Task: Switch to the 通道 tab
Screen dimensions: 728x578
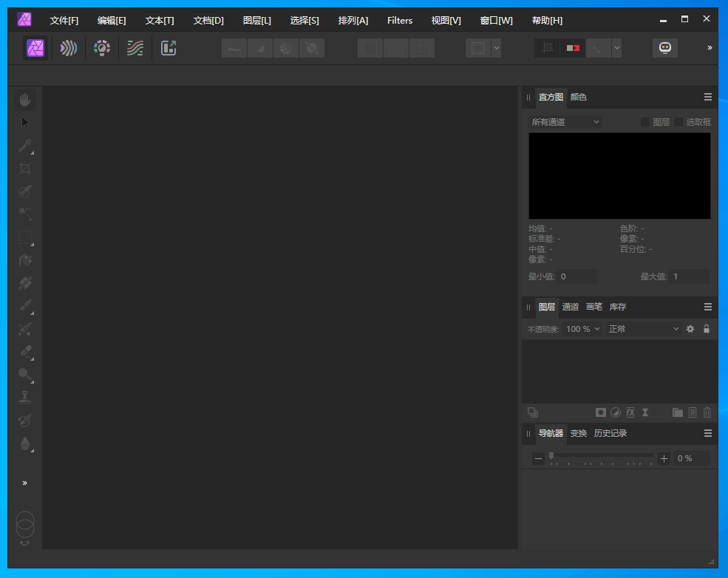Action: (571, 307)
